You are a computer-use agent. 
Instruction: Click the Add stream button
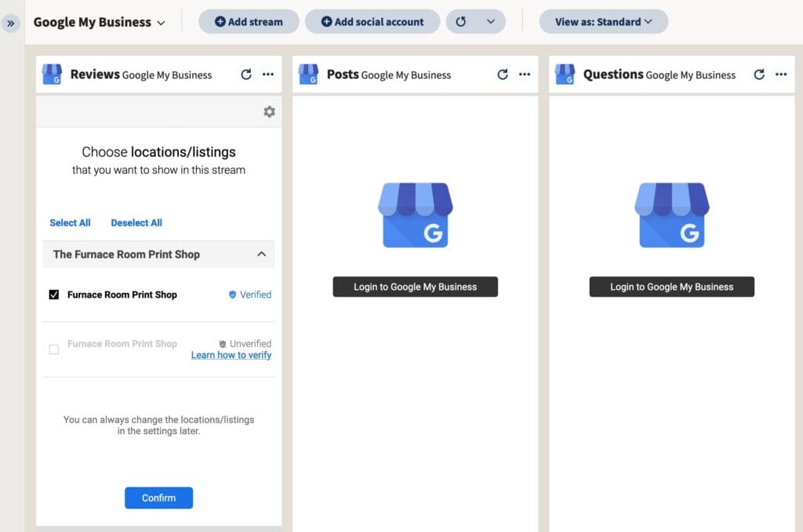(249, 21)
